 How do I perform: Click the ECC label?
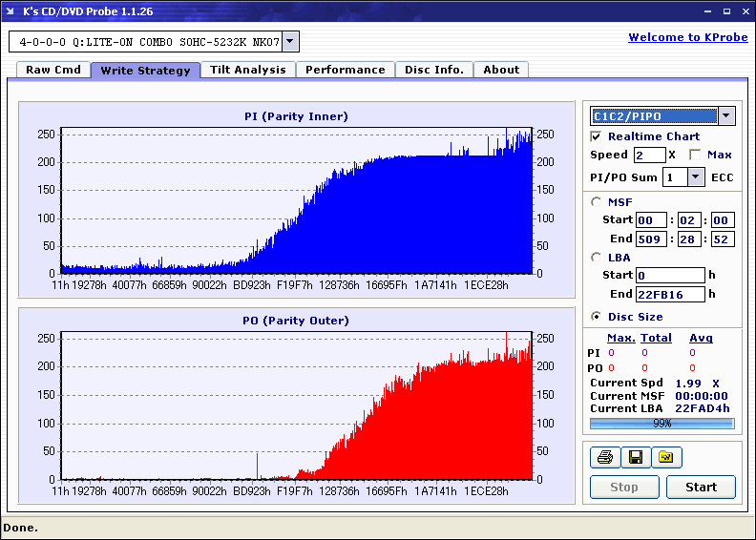[x=723, y=177]
